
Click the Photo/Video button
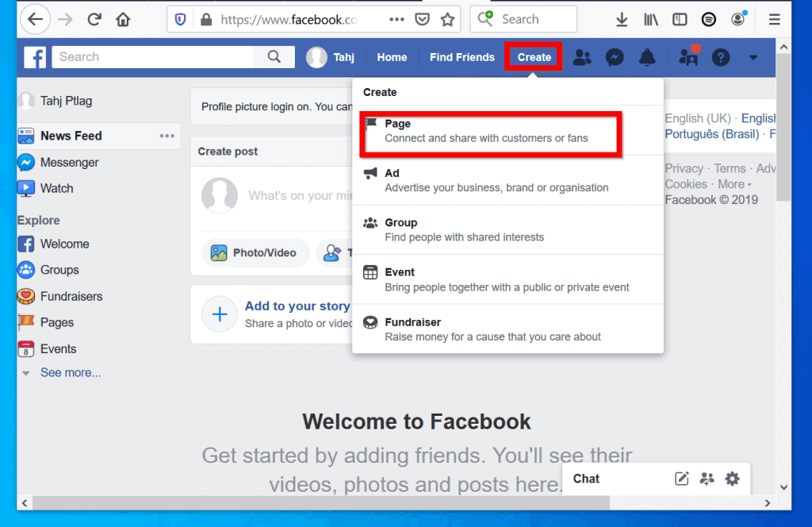point(254,253)
